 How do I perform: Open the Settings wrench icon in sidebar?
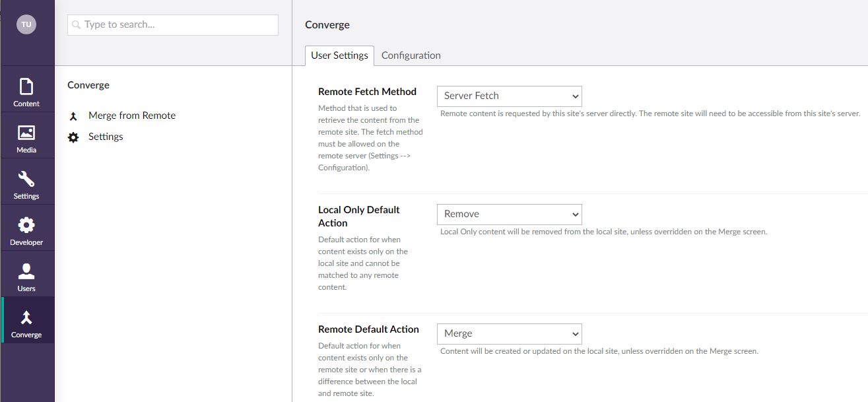(x=26, y=179)
